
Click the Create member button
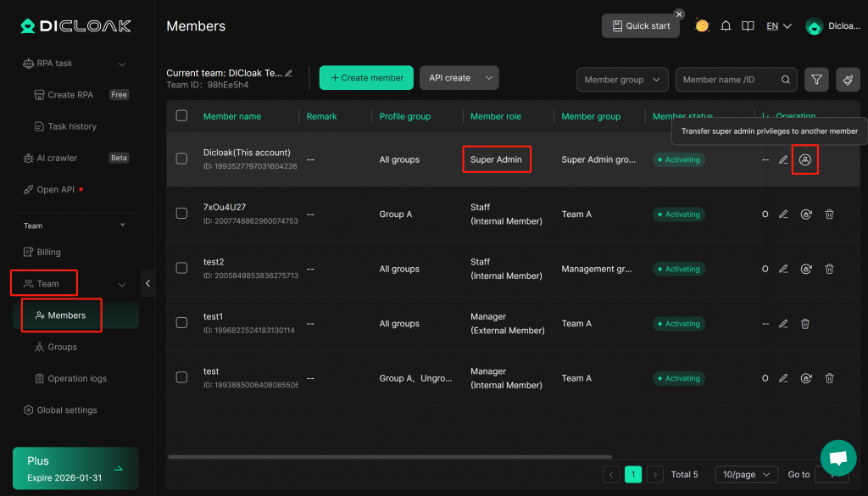coord(366,78)
